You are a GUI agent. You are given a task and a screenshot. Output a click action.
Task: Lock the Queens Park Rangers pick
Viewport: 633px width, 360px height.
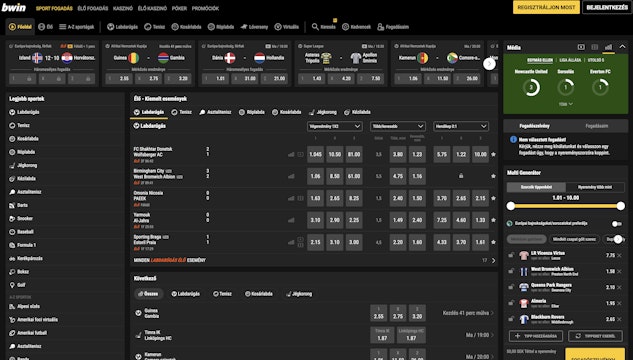tap(511, 287)
